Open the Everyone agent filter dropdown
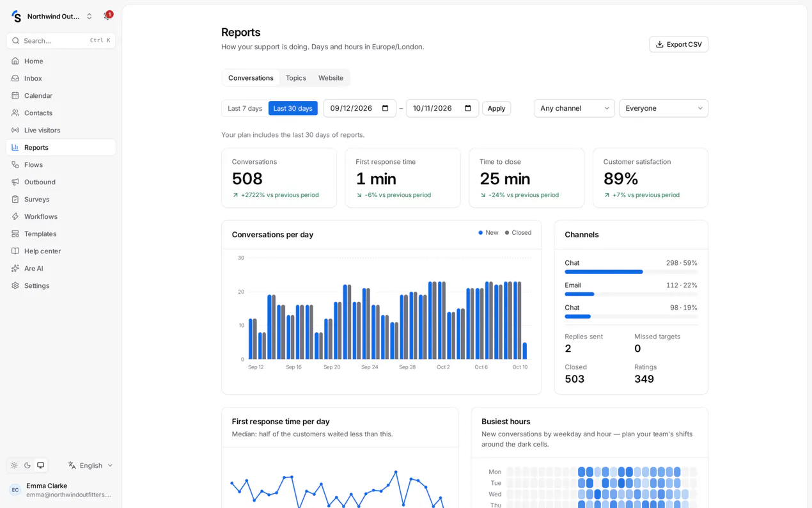 pyautogui.click(x=664, y=108)
